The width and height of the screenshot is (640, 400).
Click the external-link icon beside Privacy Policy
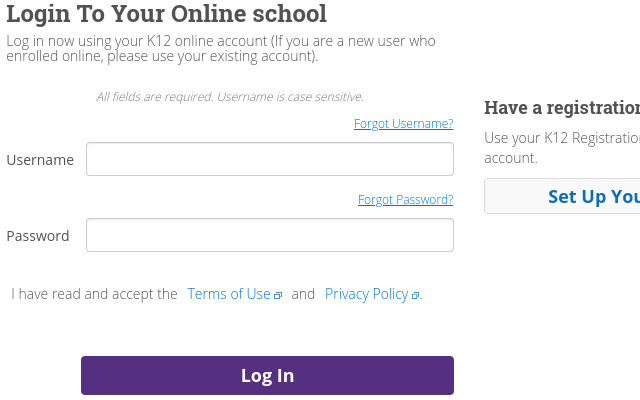tap(415, 295)
